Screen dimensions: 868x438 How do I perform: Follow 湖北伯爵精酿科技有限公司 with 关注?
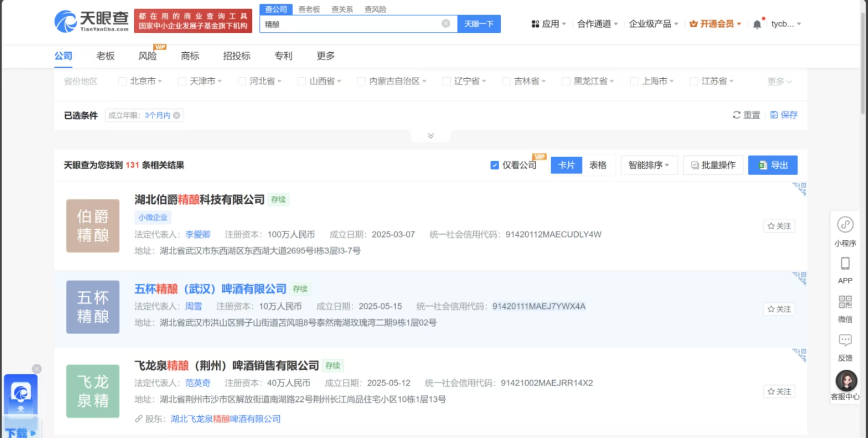click(779, 226)
